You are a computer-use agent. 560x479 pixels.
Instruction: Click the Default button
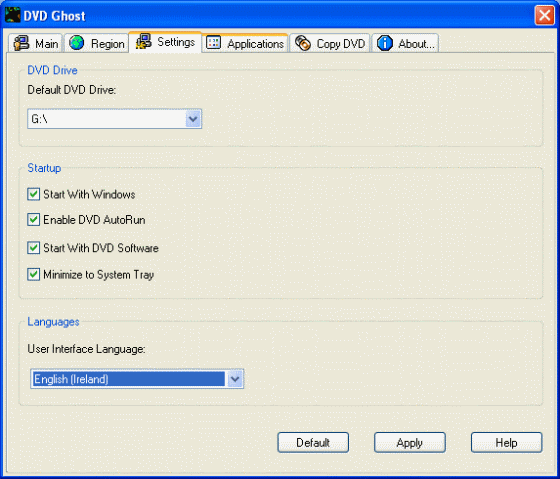click(x=313, y=443)
